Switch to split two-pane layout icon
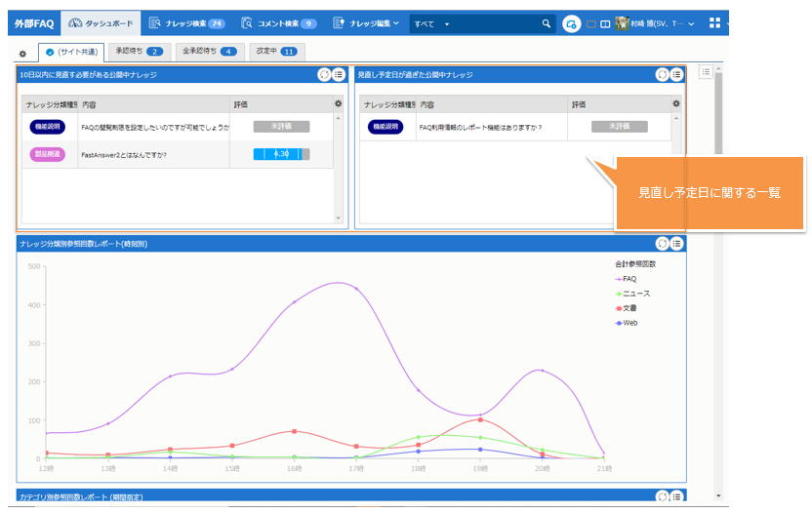 (x=605, y=23)
